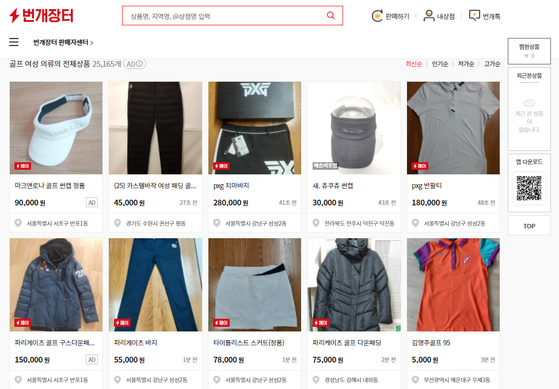Click AD badge on 마크앤로나 visor card
Image resolution: width=559 pixels, height=389 pixels.
tap(92, 203)
